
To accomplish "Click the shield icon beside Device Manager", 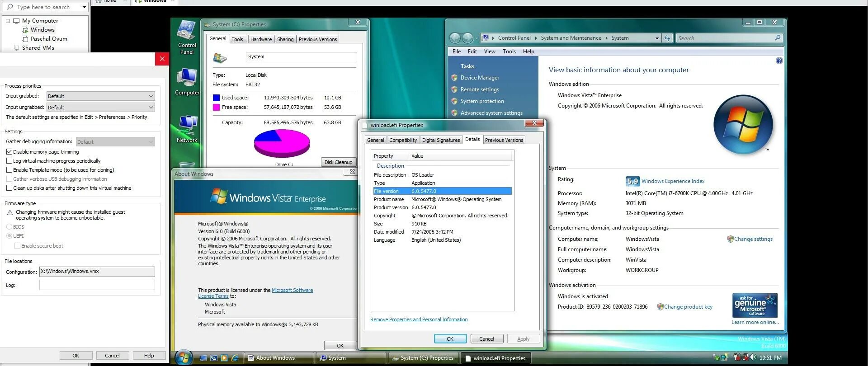I will tap(454, 78).
